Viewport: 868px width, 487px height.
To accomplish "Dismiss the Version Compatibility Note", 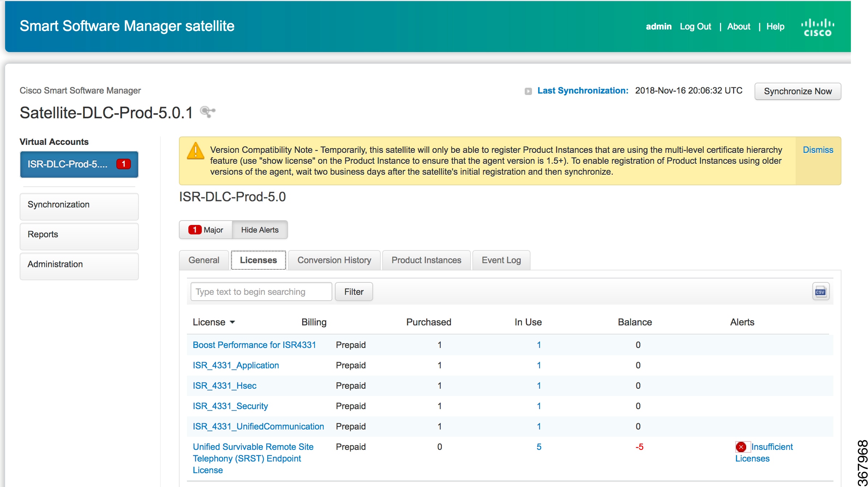I will [817, 150].
